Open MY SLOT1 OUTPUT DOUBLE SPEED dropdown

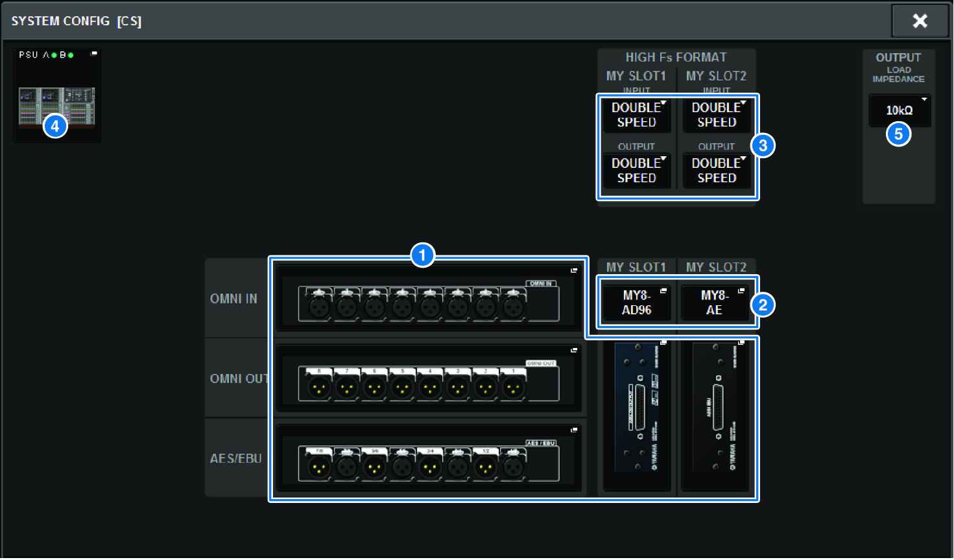pyautogui.click(x=636, y=170)
